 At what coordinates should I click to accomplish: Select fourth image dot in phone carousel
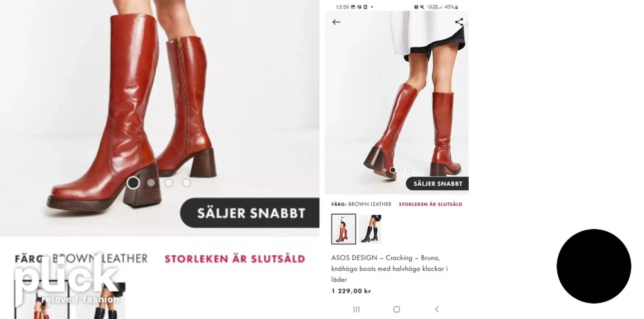[x=409, y=170]
